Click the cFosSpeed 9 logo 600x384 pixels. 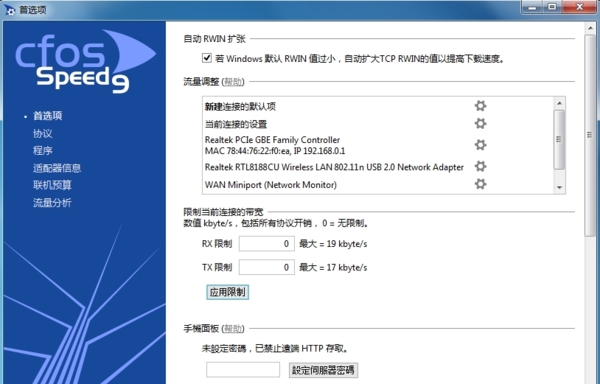point(85,62)
